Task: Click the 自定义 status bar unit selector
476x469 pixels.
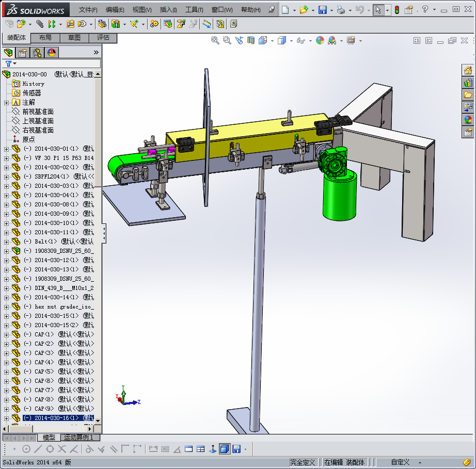Action: (x=400, y=462)
